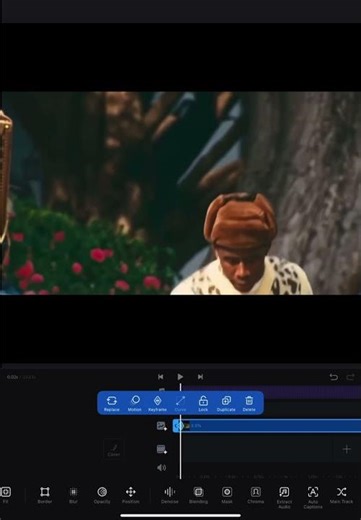Open the Blending tool

coord(198,495)
